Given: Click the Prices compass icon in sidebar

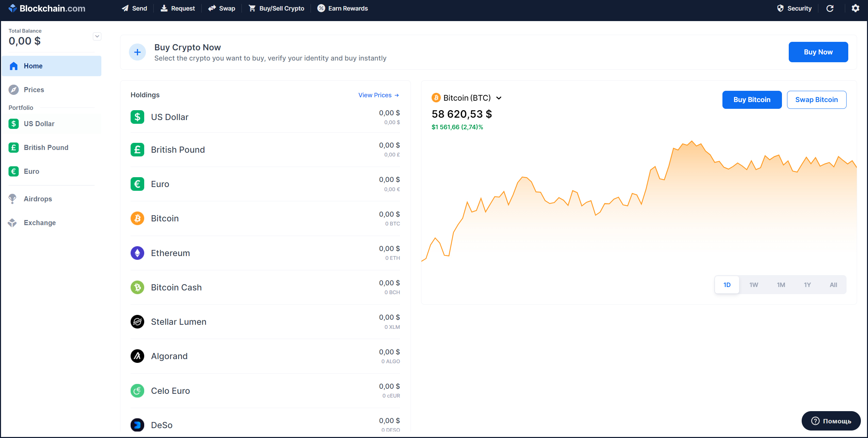Looking at the screenshot, I should pos(14,90).
